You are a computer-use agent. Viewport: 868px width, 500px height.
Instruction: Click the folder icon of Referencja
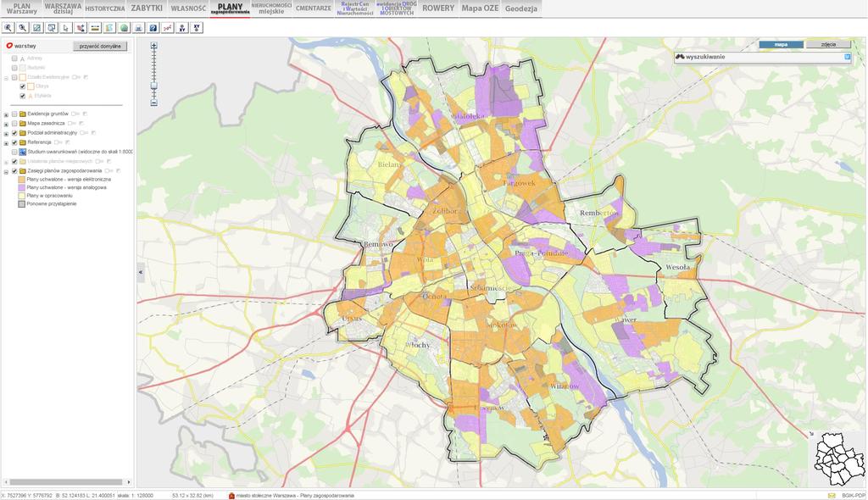coord(23,142)
